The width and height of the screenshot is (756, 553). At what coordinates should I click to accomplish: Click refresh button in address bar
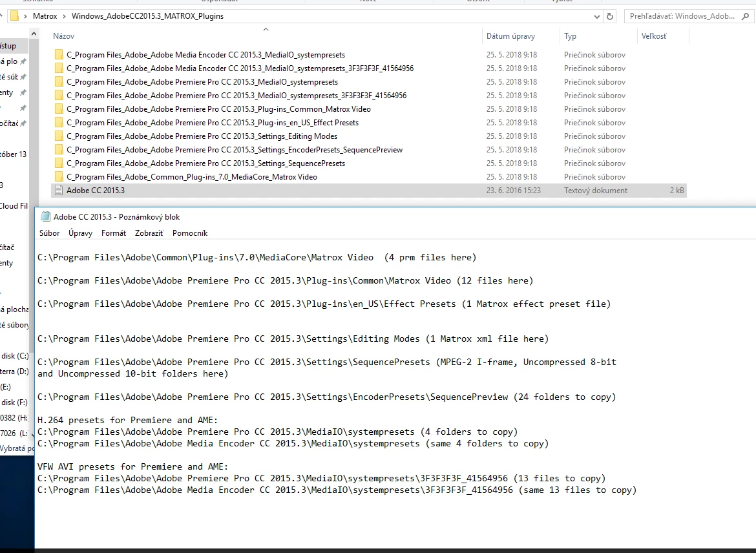[610, 16]
